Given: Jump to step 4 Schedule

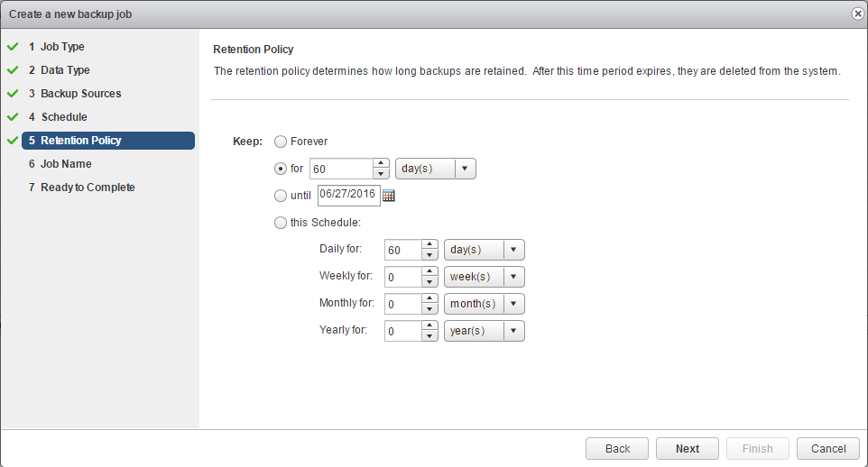Looking at the screenshot, I should (x=63, y=117).
